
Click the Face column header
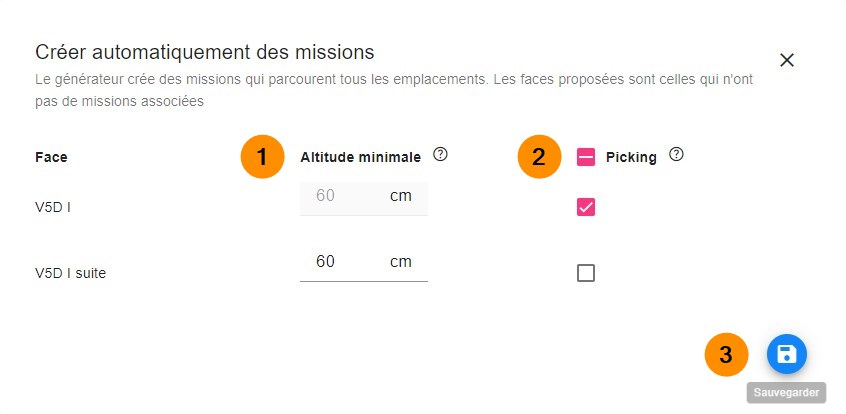tap(51, 157)
